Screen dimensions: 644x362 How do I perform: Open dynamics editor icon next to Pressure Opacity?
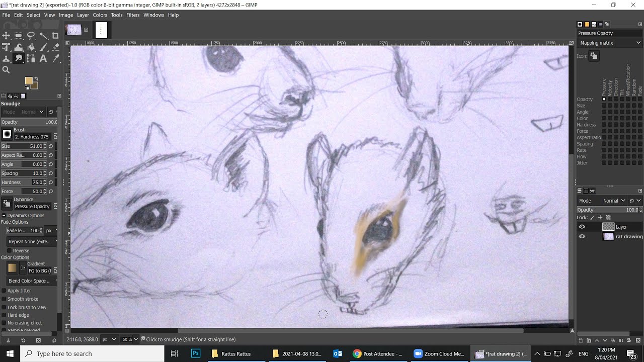coord(55,206)
